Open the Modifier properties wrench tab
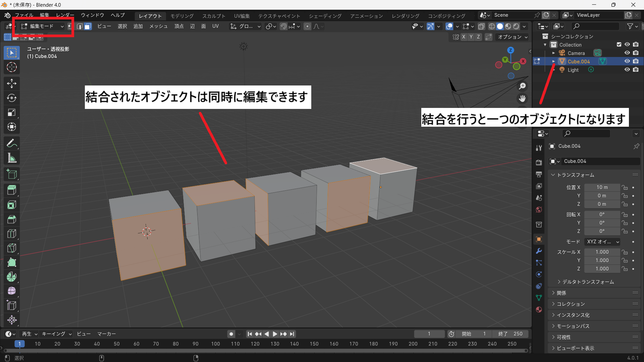 pos(539,251)
